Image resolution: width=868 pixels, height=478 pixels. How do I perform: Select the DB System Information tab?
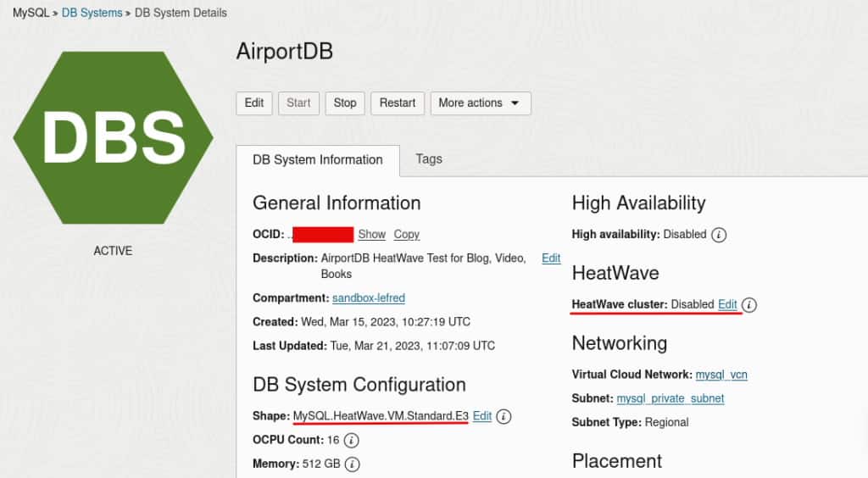coord(318,160)
